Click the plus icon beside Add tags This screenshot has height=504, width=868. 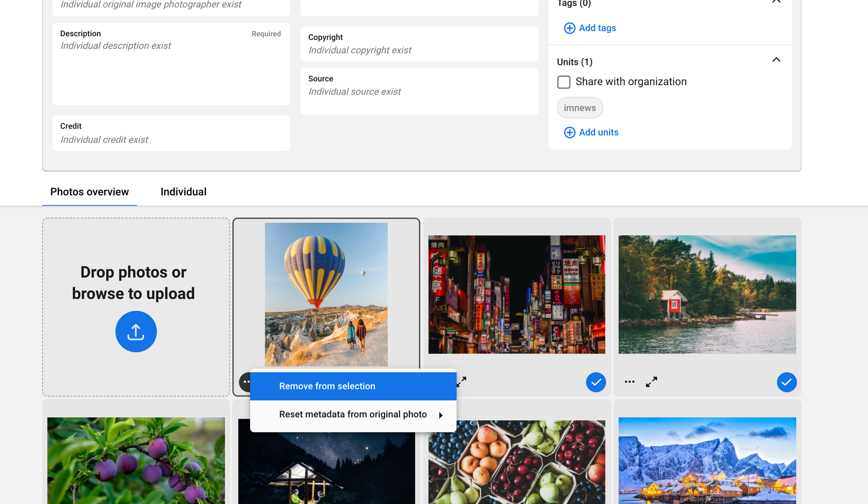(x=569, y=28)
